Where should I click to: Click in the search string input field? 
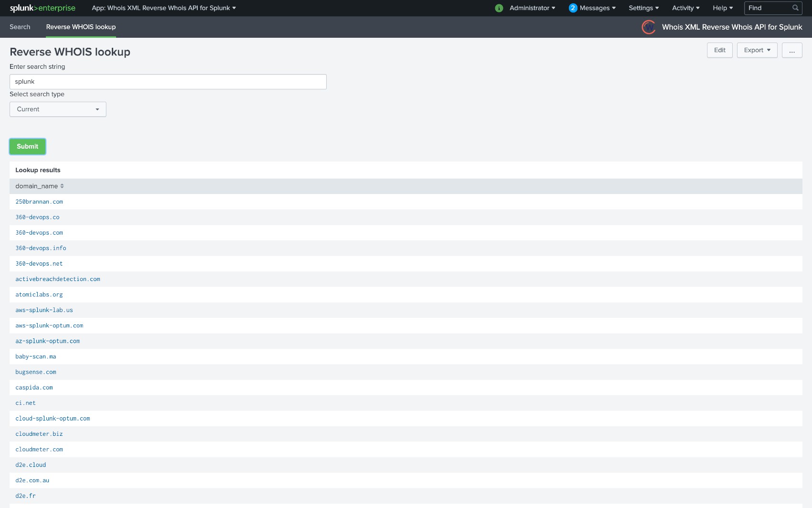pos(168,82)
